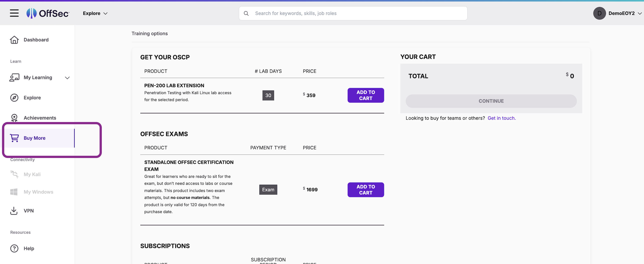
Task: Click the OffSec logo
Action: pos(48,13)
